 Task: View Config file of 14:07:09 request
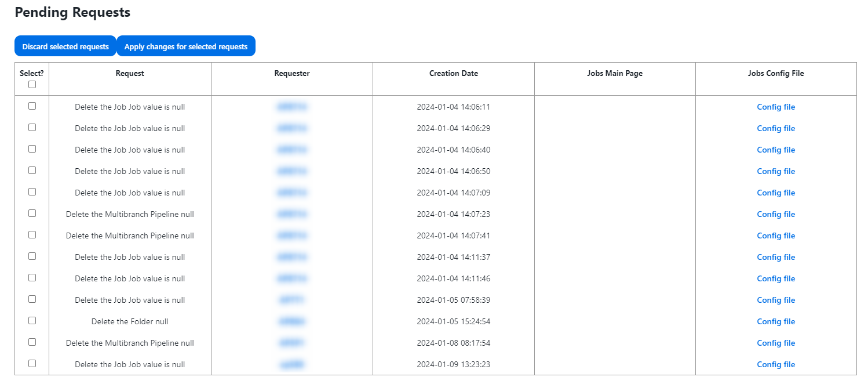(x=775, y=193)
